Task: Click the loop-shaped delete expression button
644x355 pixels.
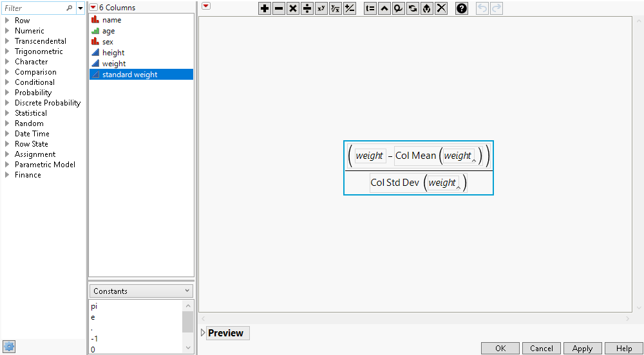Action: [x=399, y=8]
